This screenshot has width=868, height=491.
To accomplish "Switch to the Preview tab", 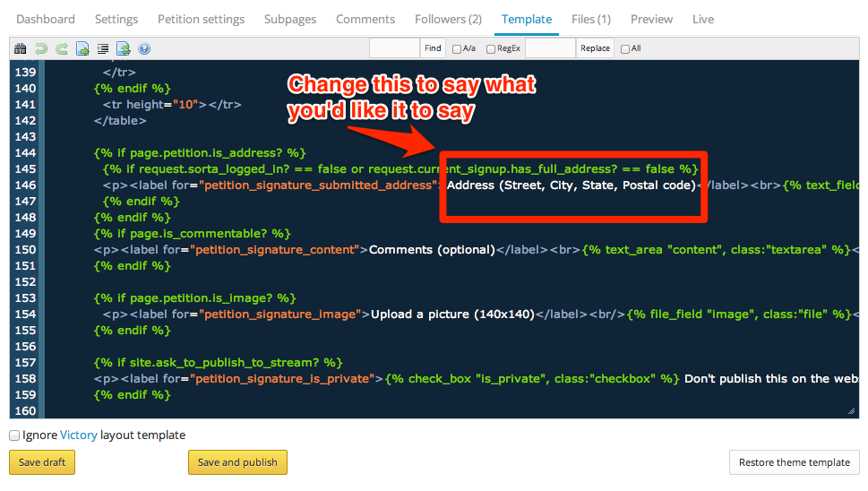I will click(651, 20).
